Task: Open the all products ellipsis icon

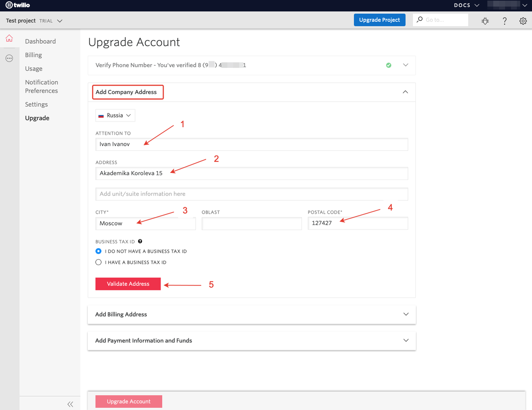Action: [x=9, y=58]
